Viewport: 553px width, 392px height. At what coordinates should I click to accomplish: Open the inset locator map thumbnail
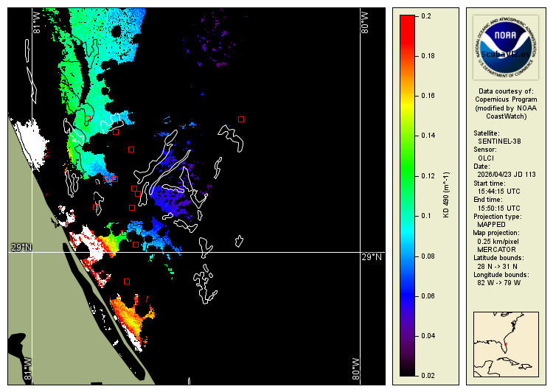(x=505, y=344)
